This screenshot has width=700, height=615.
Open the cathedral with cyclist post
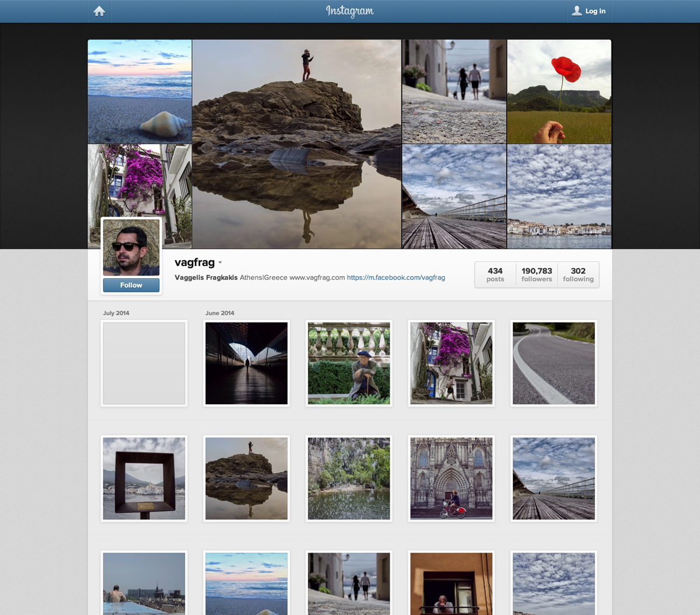(452, 478)
